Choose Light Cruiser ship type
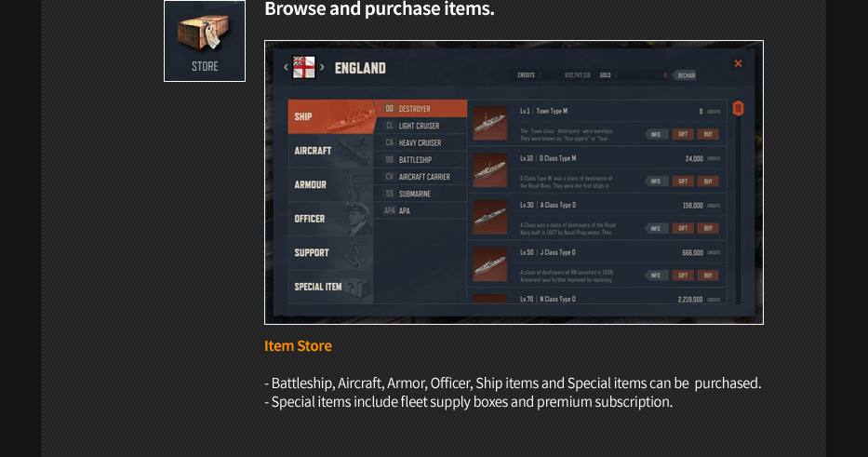868x457 pixels. 420,126
